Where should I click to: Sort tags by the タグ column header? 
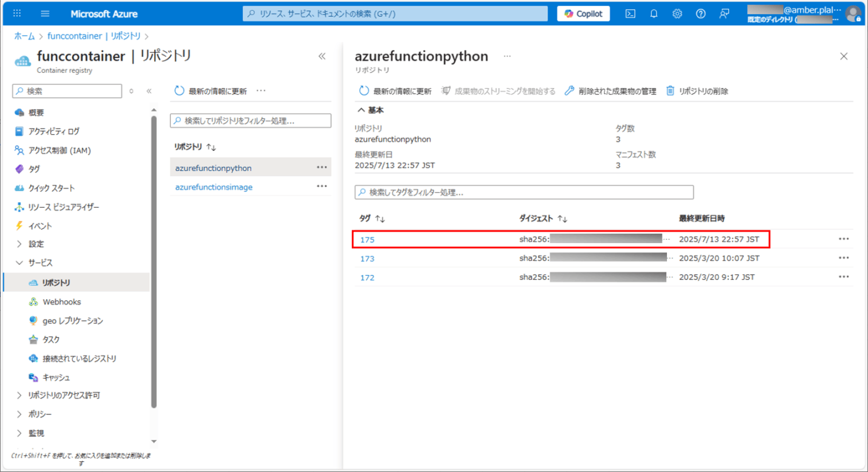coord(373,218)
